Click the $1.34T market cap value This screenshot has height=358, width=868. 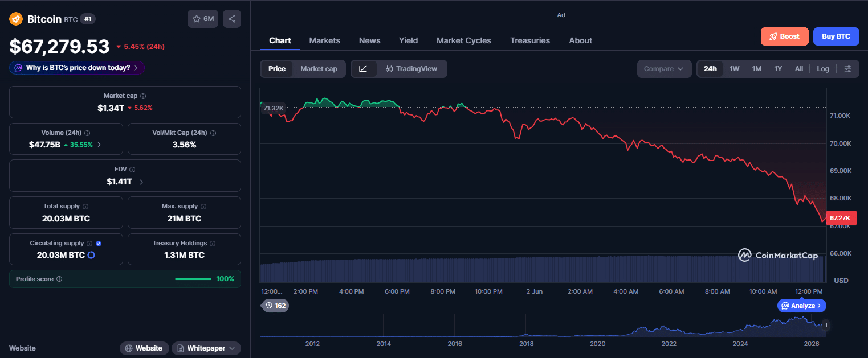point(111,108)
